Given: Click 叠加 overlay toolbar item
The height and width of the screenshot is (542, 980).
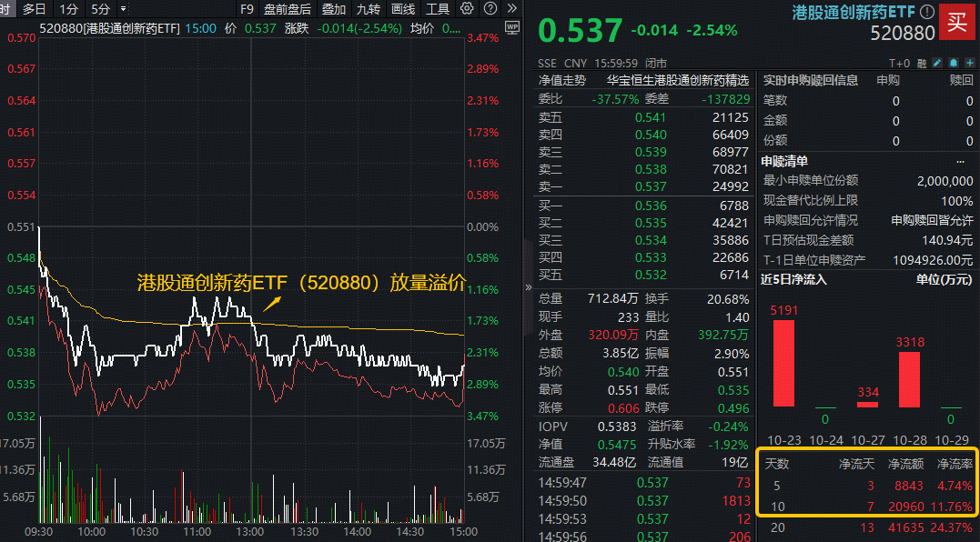Looking at the screenshot, I should (334, 9).
